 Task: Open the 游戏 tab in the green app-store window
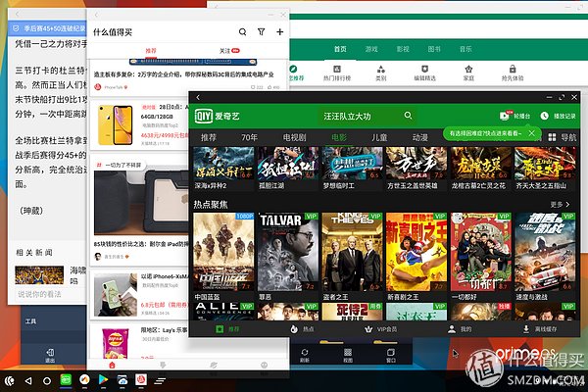tap(371, 49)
